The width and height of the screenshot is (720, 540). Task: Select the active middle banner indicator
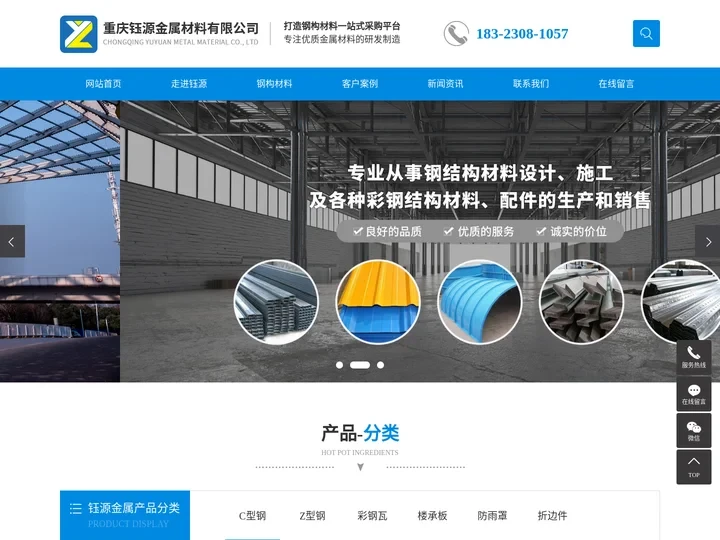click(x=360, y=365)
